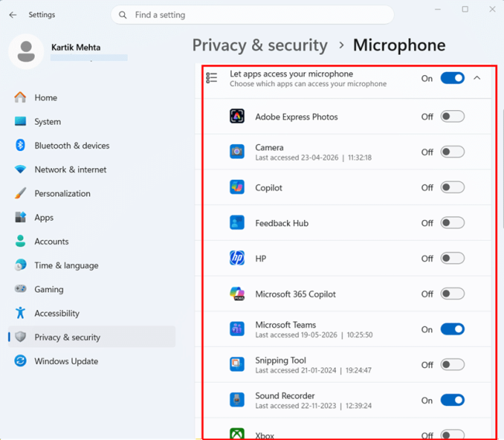Switch on the HP microphone toggle
The image size is (504, 440).
[452, 258]
